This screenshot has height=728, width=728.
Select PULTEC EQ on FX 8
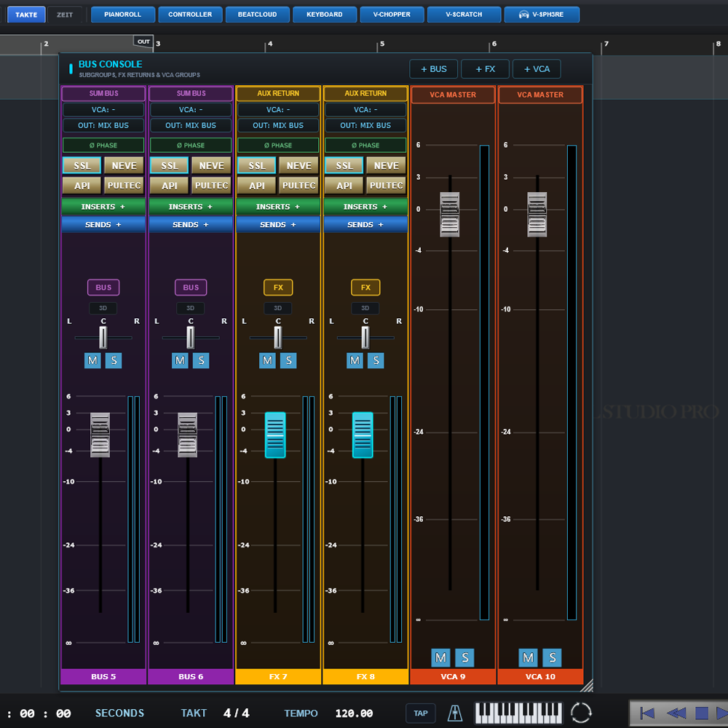(387, 186)
